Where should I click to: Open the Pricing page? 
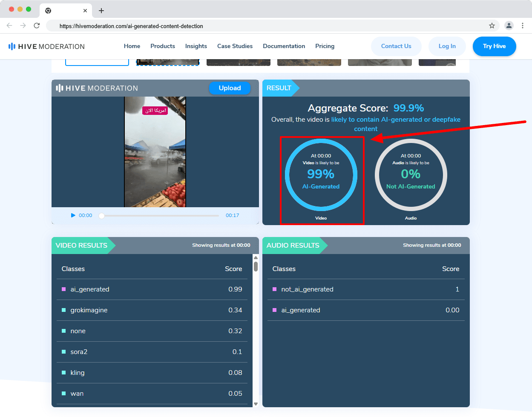[x=325, y=46]
